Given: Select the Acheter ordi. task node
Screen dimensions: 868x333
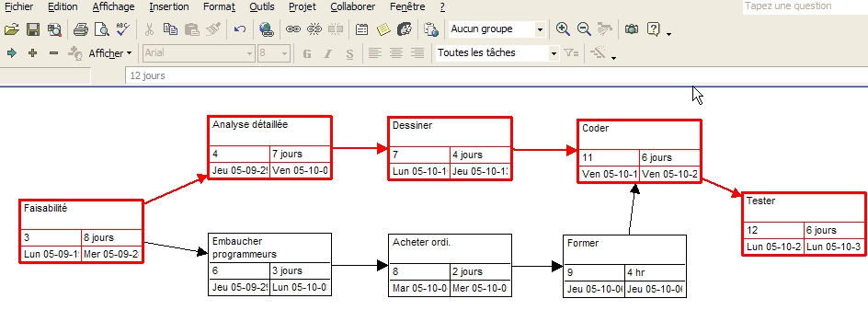Looking at the screenshot, I should pyautogui.click(x=450, y=266).
